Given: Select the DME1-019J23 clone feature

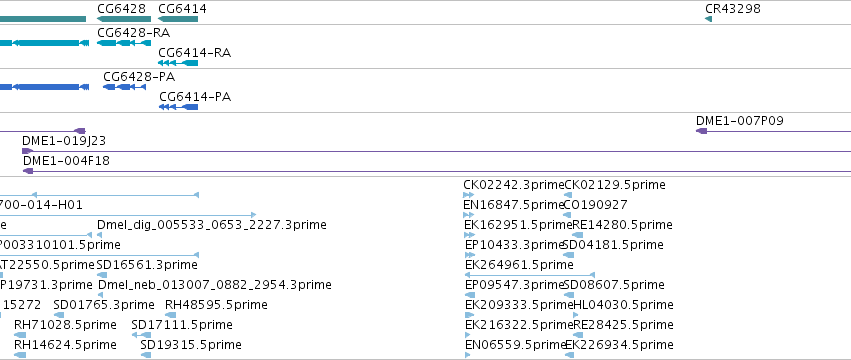Looking at the screenshot, I should (436, 151).
